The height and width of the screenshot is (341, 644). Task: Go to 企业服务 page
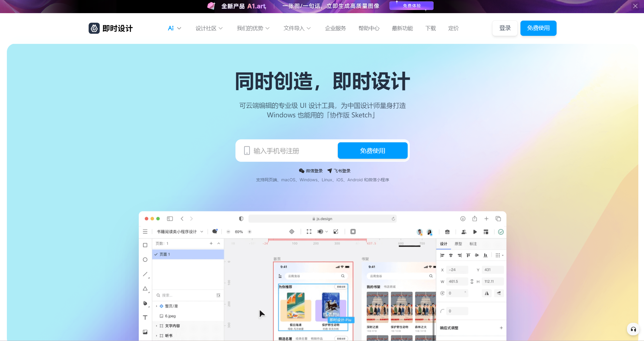point(335,28)
